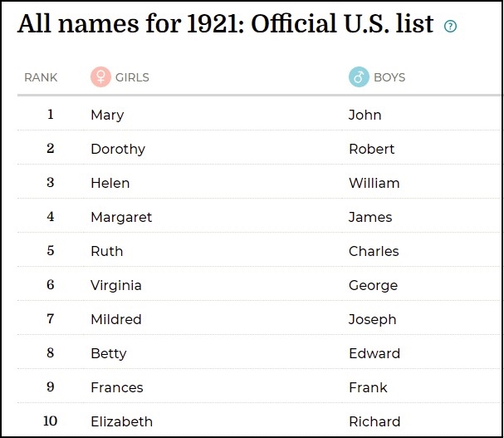The width and height of the screenshot is (504, 438).
Task: Open the girl name Mildred
Action: click(116, 319)
